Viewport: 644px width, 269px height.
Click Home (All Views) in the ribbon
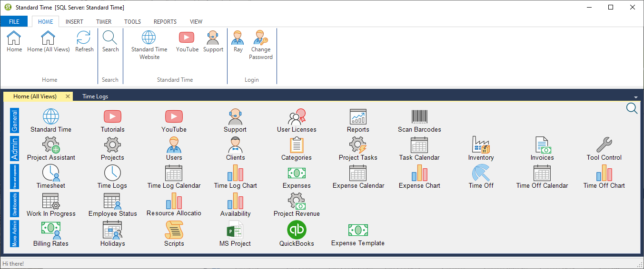tap(49, 41)
